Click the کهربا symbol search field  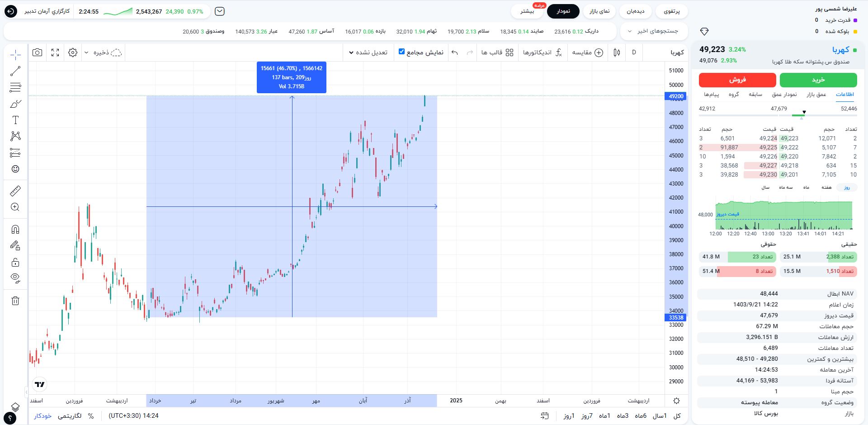click(677, 53)
